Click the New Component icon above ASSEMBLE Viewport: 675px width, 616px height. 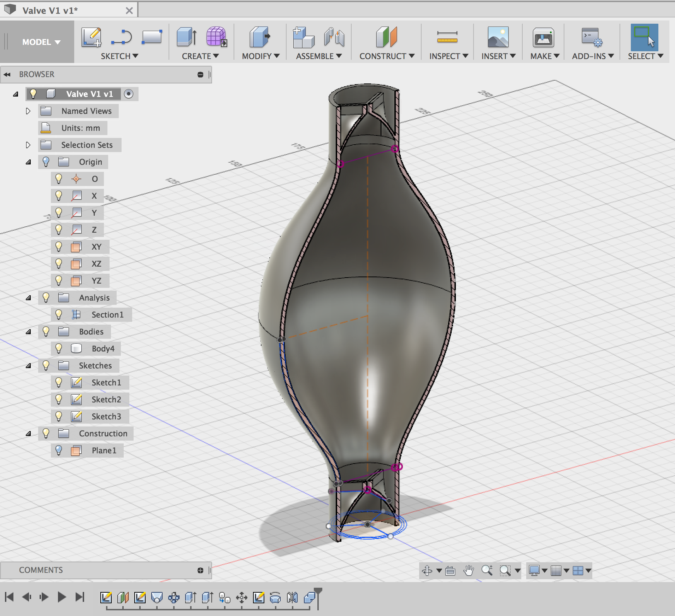304,37
